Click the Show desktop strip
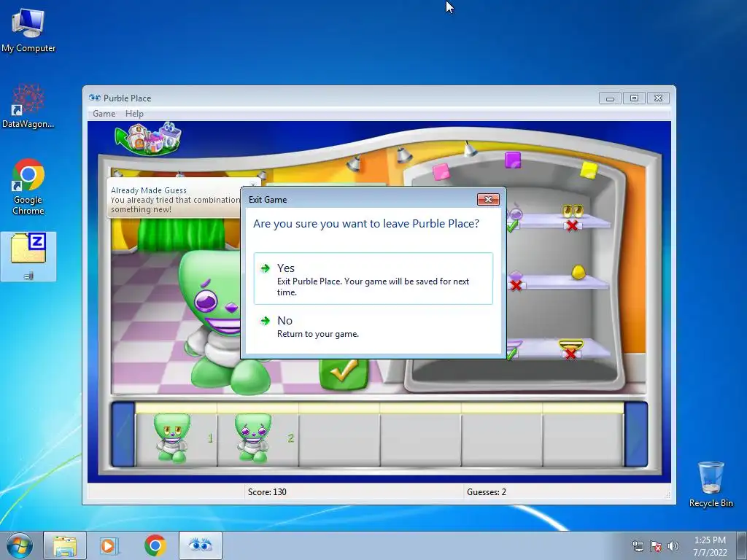The height and width of the screenshot is (560, 747). (742, 545)
